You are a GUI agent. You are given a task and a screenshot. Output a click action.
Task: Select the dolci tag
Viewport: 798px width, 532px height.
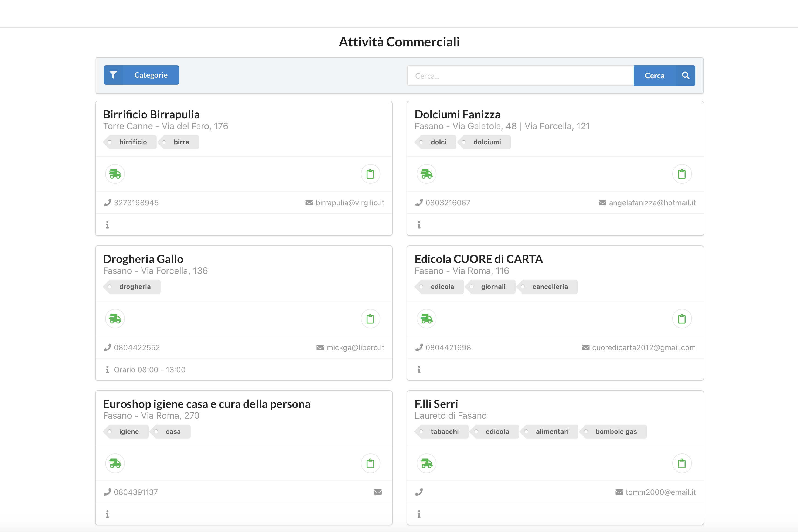point(436,142)
